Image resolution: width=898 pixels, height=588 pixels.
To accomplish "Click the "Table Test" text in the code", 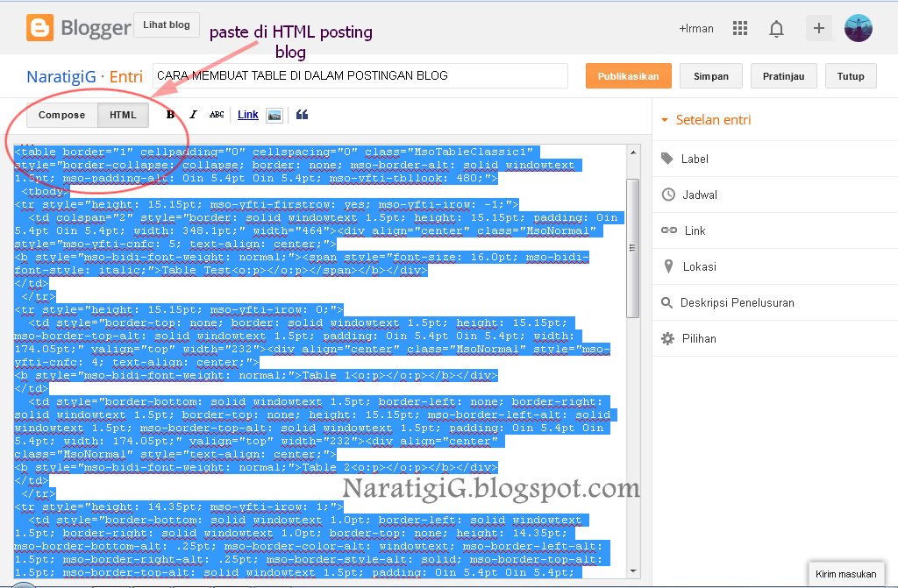I will 196,270.
